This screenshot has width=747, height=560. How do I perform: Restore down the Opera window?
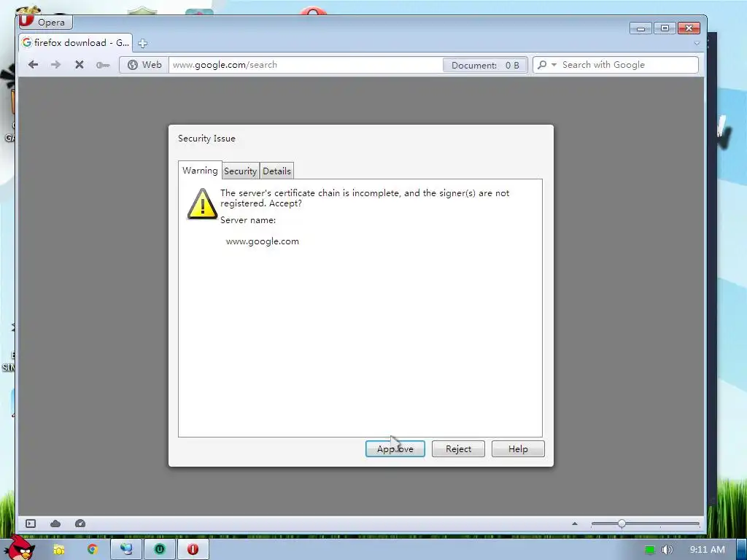coord(665,28)
